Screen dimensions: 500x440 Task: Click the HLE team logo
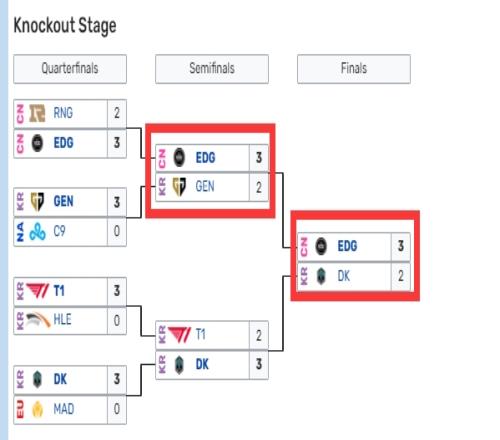[38, 320]
